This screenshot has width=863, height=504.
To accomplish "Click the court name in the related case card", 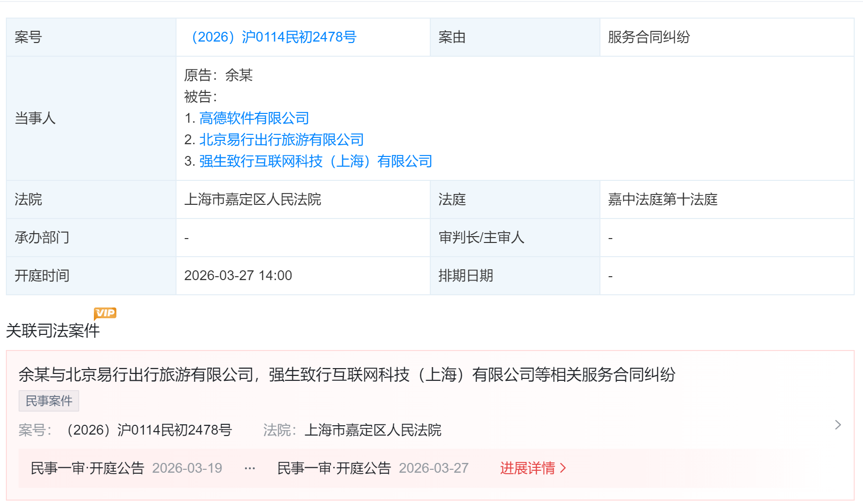I will [x=373, y=430].
